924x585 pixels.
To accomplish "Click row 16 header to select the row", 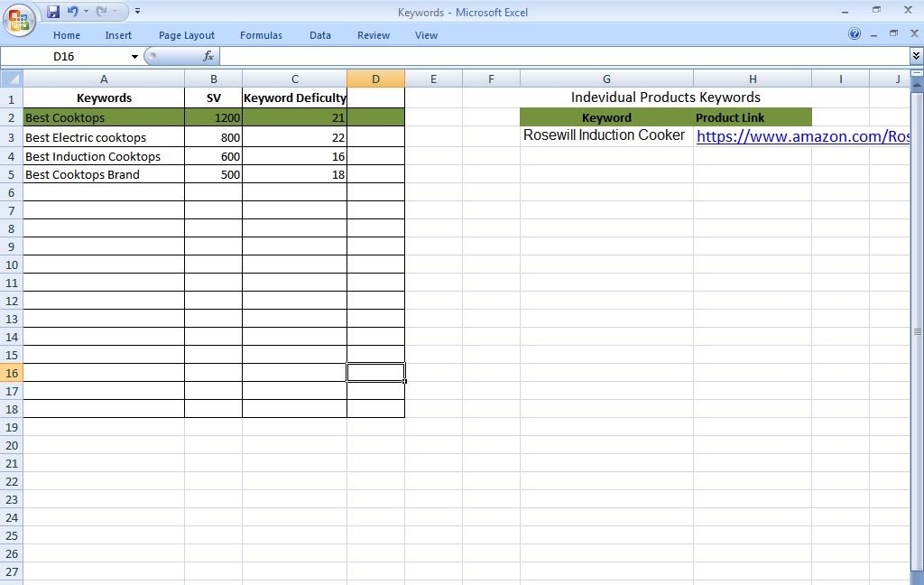I will [11, 371].
